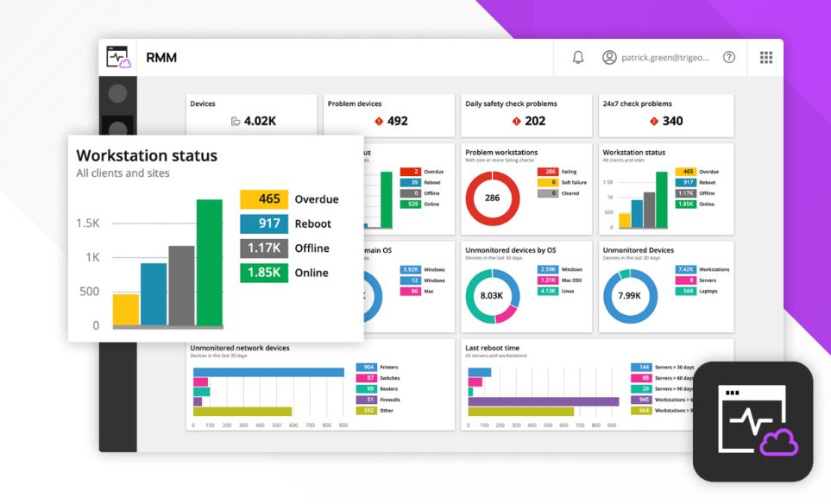Open the notifications bell
Screen dimensions: 831x504
click(x=578, y=57)
